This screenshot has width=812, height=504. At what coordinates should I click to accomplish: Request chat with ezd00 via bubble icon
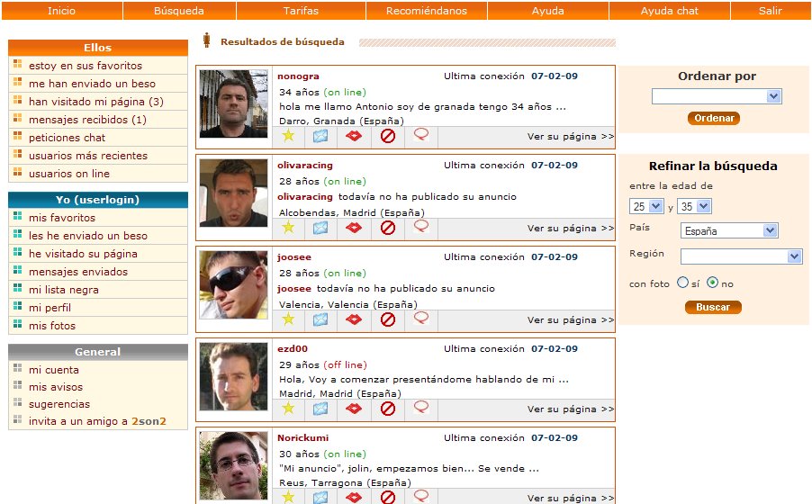click(421, 407)
